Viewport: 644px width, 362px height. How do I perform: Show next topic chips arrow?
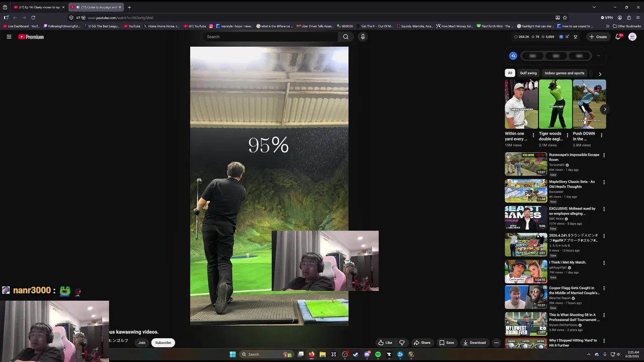pos(600,73)
